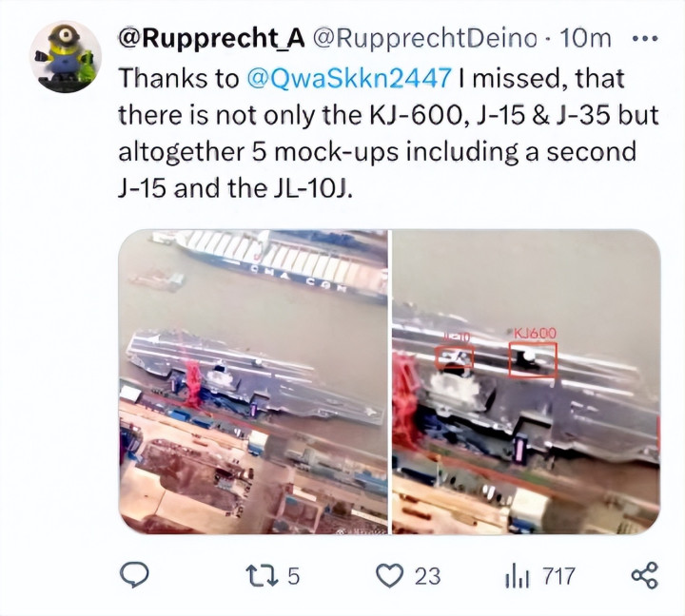Open the @Rupprecht_A display name profile
685x616 pixels.
pos(211,38)
